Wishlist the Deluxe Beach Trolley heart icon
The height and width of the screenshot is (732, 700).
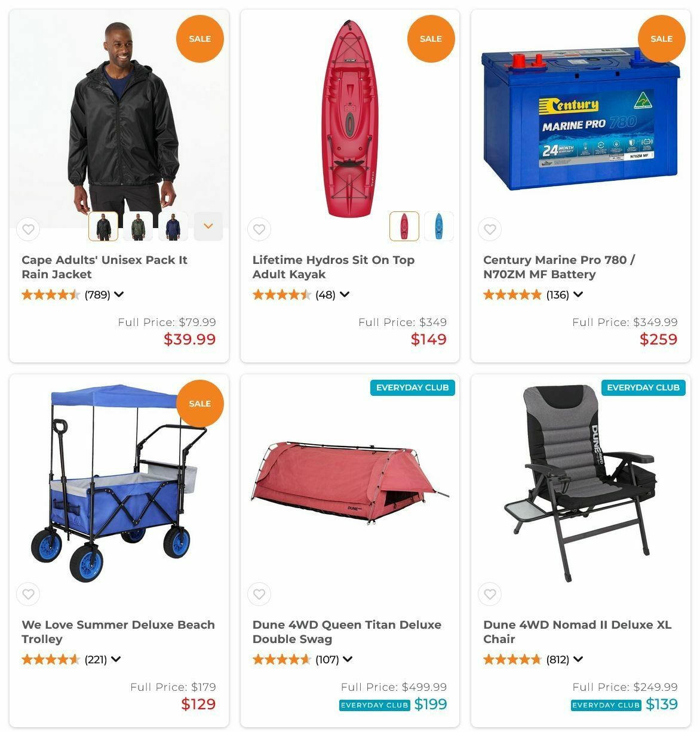pyautogui.click(x=28, y=594)
